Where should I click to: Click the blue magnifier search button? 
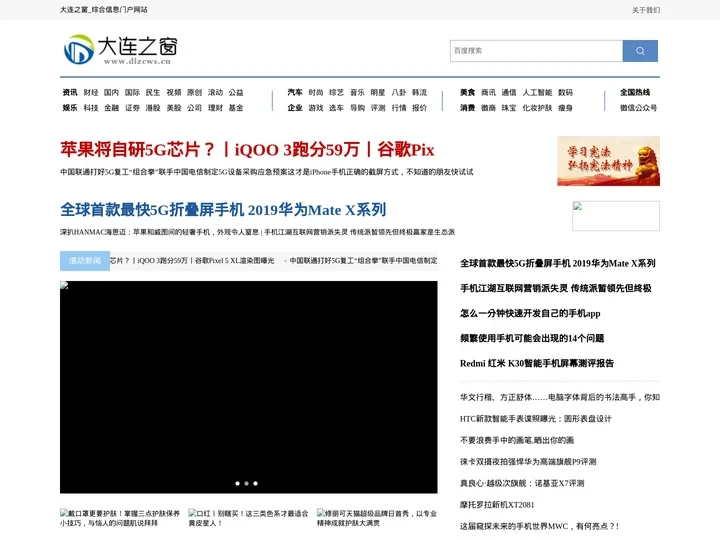click(640, 51)
